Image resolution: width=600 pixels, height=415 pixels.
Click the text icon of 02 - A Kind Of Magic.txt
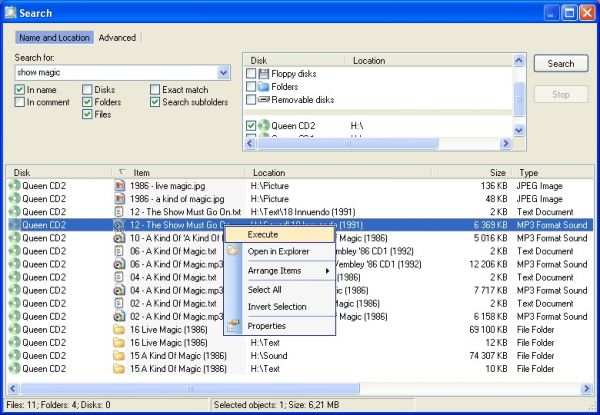tap(119, 303)
